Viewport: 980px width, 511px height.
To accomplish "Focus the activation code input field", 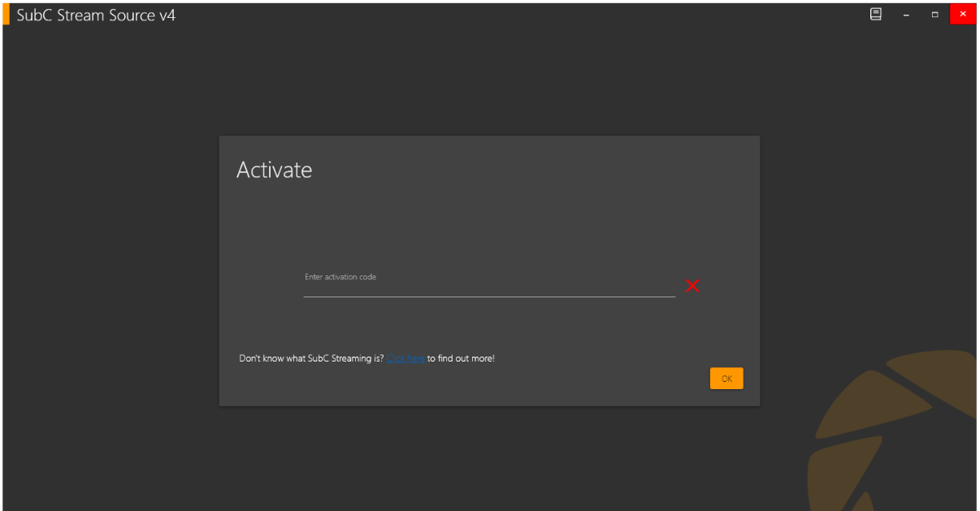I will pyautogui.click(x=488, y=287).
